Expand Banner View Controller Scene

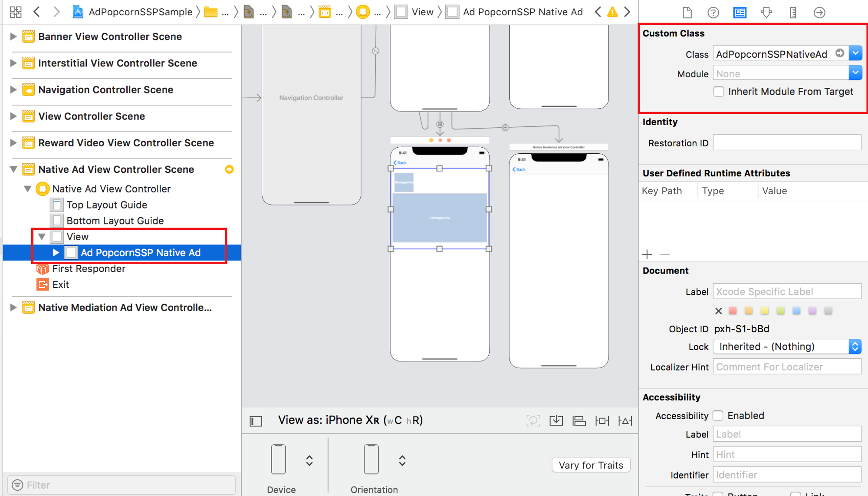[x=13, y=36]
